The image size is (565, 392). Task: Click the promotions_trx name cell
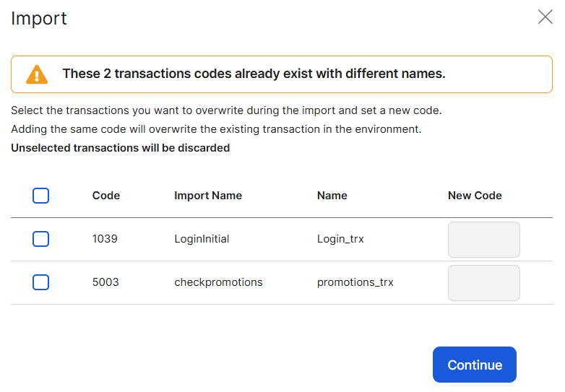pos(355,282)
